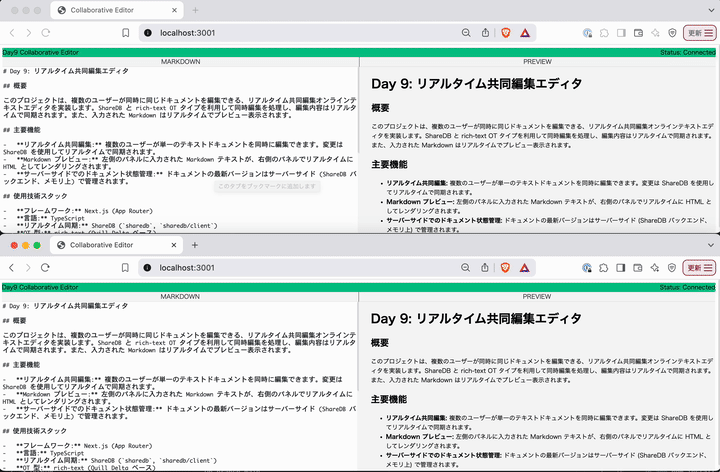This screenshot has width=720, height=472.
Task: Reload the page in bottom browser window
Action: click(45, 268)
